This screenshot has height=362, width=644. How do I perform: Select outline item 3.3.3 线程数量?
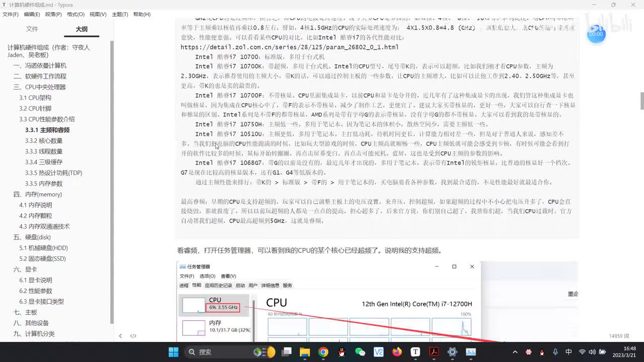[x=44, y=151]
